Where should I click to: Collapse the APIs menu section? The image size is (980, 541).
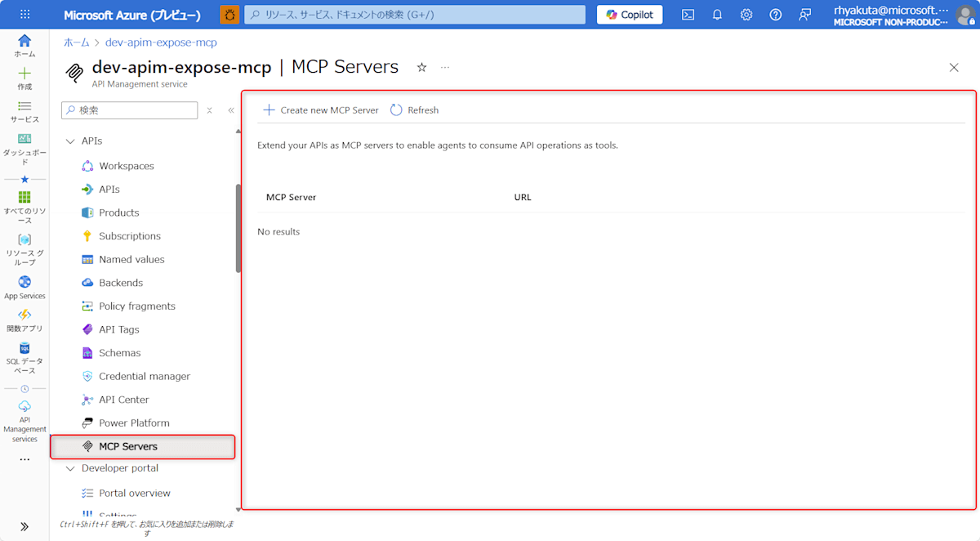tap(69, 141)
